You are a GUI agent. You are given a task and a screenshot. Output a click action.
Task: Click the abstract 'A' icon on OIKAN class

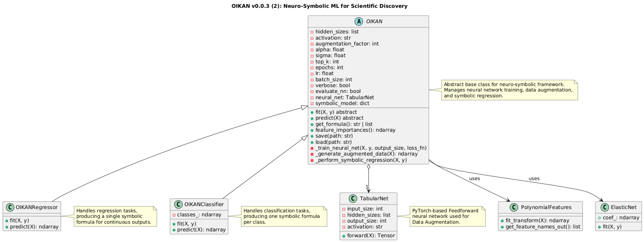pyautogui.click(x=359, y=22)
